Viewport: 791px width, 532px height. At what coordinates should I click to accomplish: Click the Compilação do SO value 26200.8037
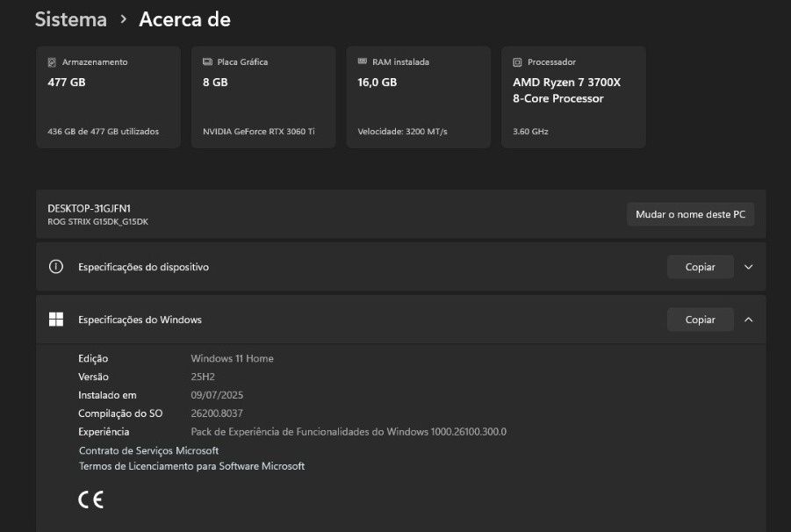(x=217, y=413)
